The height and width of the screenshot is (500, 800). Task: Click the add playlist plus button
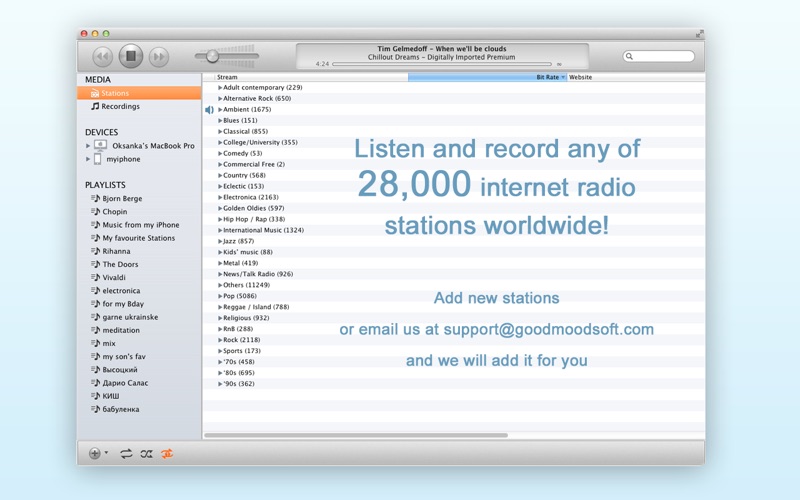(x=95, y=453)
